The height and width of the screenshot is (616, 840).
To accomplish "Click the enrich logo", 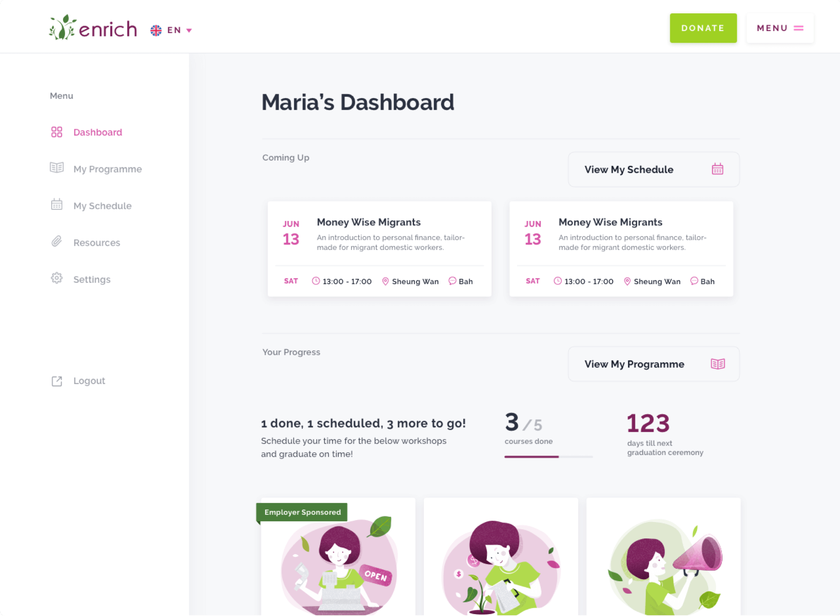I will [93, 28].
